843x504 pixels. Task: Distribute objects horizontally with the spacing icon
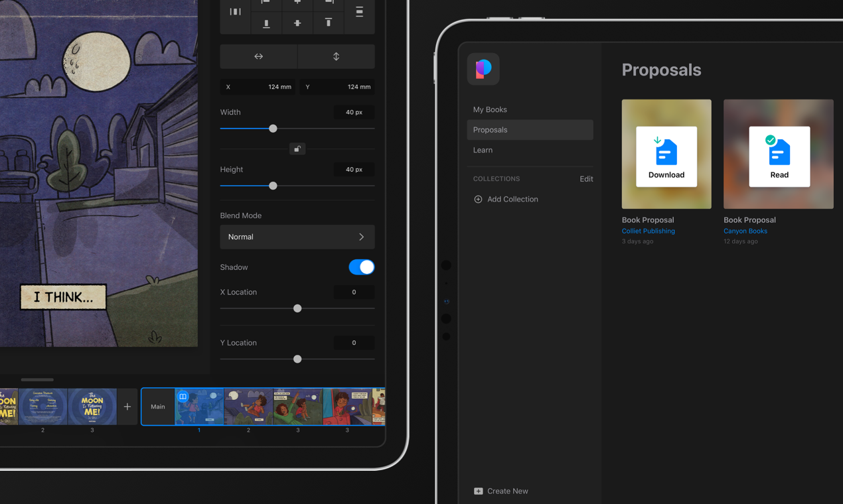pos(235,11)
